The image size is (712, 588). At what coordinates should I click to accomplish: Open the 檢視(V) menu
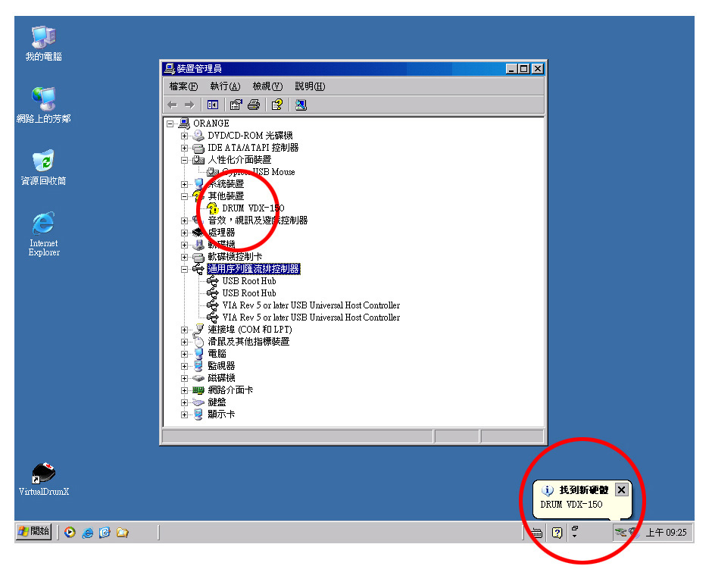267,86
